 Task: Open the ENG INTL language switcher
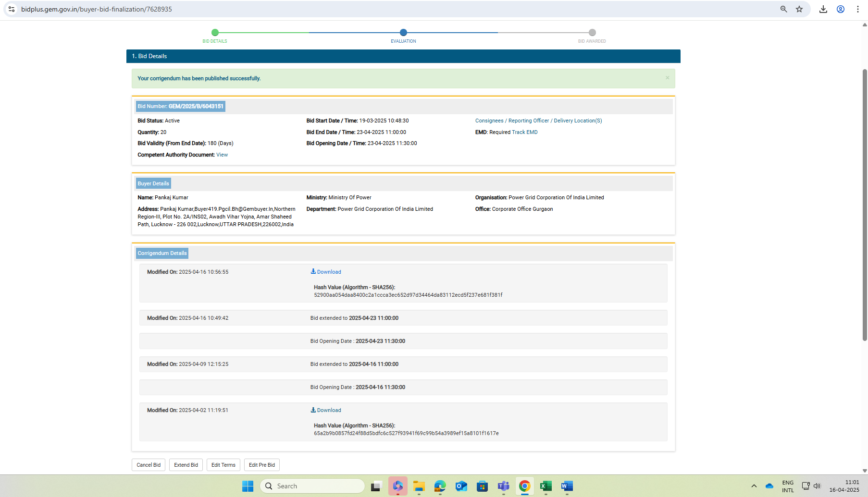[788, 486]
